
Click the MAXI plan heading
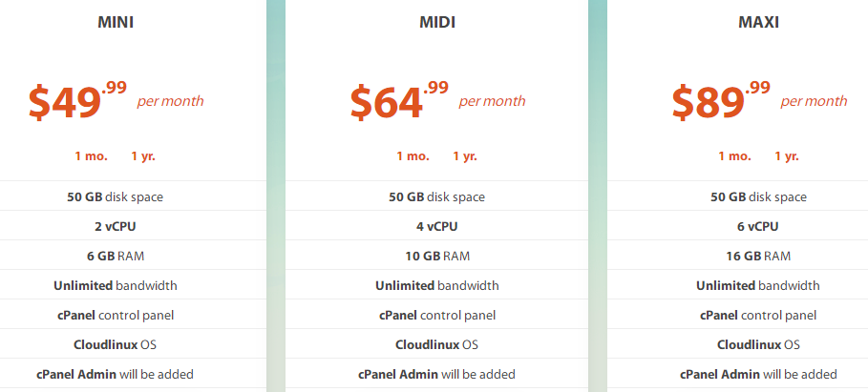[758, 22]
